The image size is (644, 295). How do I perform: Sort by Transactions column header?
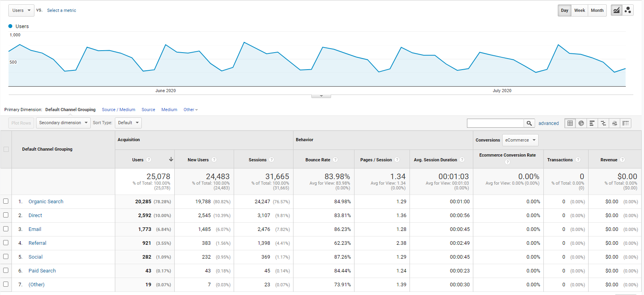coord(560,160)
